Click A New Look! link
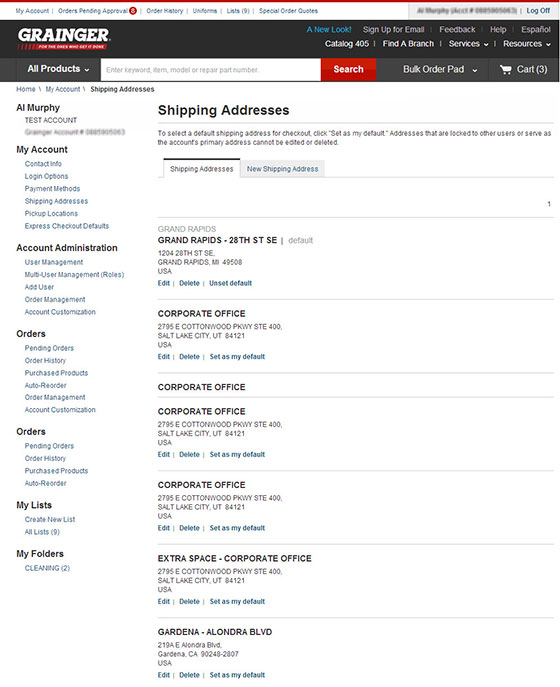The height and width of the screenshot is (687, 560). tap(329, 29)
